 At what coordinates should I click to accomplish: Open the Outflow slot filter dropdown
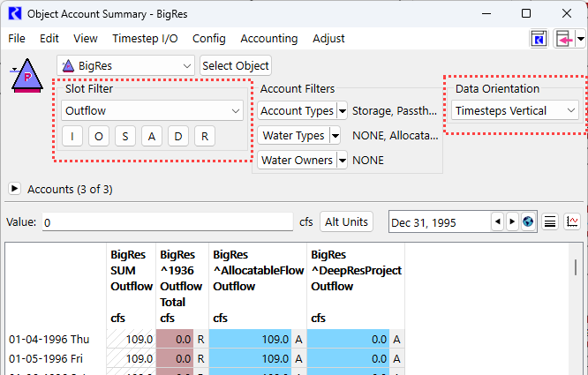[x=153, y=110]
